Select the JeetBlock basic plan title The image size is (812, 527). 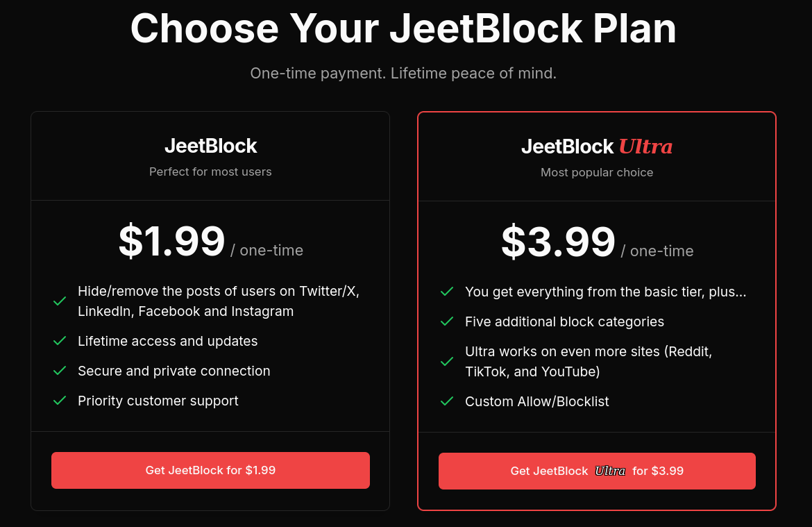pyautogui.click(x=210, y=146)
